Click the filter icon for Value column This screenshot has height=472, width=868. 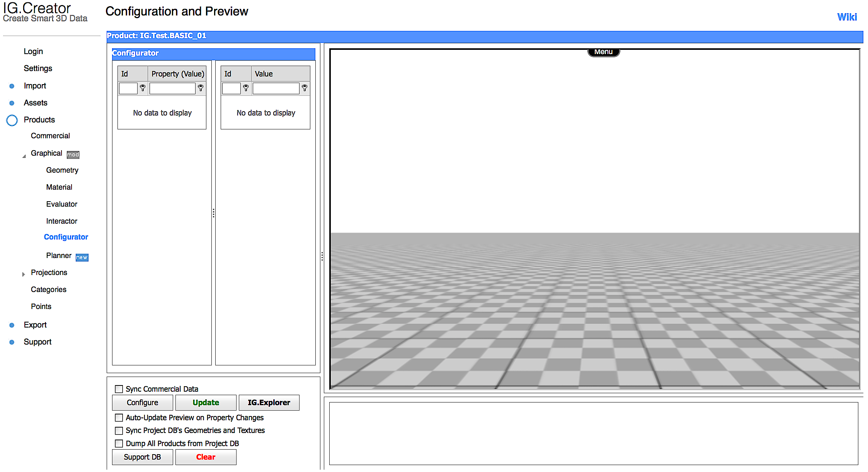click(305, 88)
